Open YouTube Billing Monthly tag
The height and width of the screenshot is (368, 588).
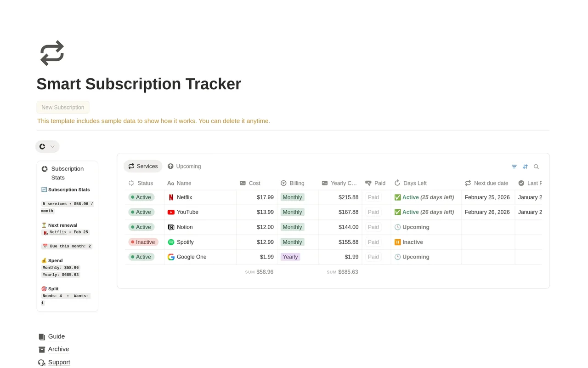coord(292,212)
